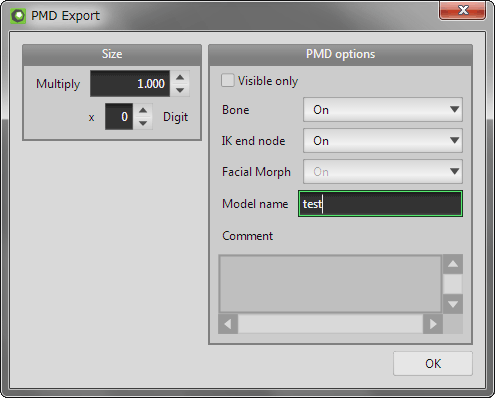Open the Facial Morph dropdown
The width and height of the screenshot is (495, 398).
pyautogui.click(x=383, y=172)
